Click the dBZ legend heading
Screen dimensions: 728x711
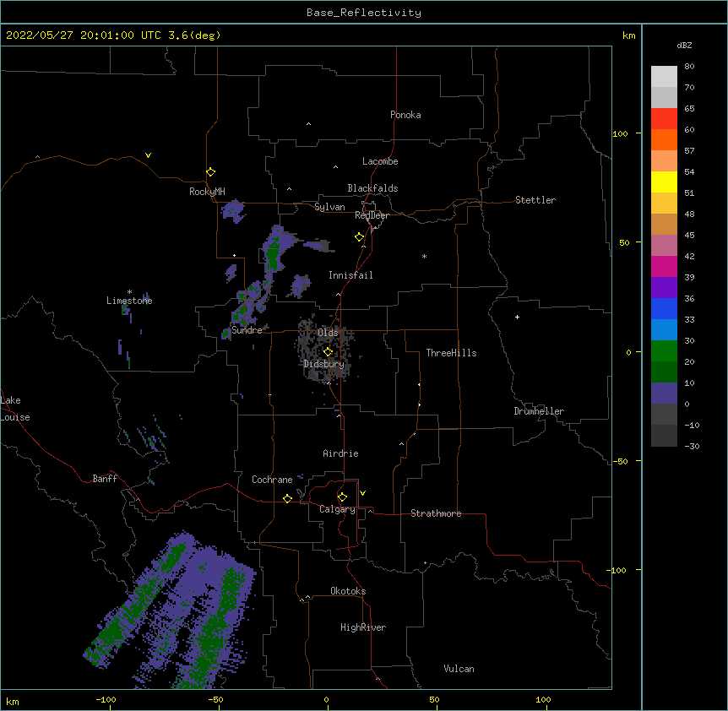(684, 46)
